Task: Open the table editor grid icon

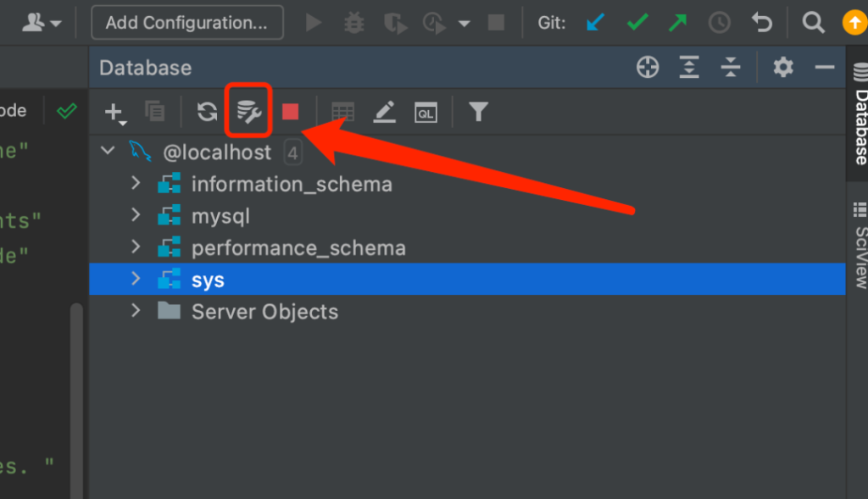Action: [342, 112]
